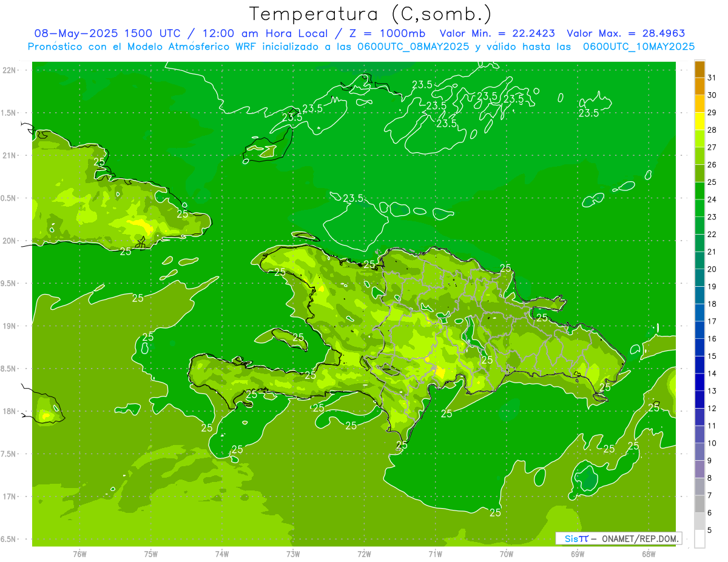Click the '7' color scale label
Viewport: 728px width, 562px height.
point(710,495)
